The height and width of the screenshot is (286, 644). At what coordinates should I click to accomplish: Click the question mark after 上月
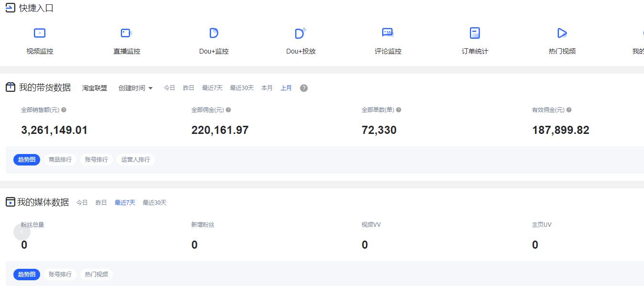pyautogui.click(x=304, y=88)
